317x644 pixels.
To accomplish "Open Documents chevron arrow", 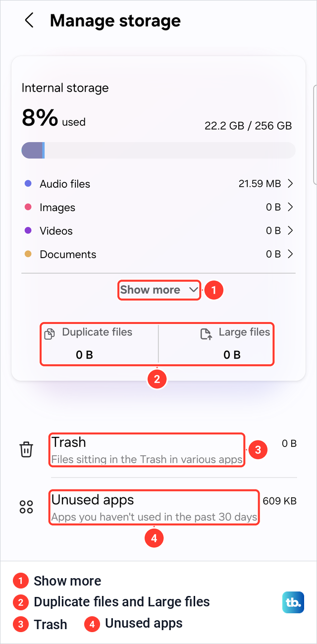I will [x=291, y=254].
